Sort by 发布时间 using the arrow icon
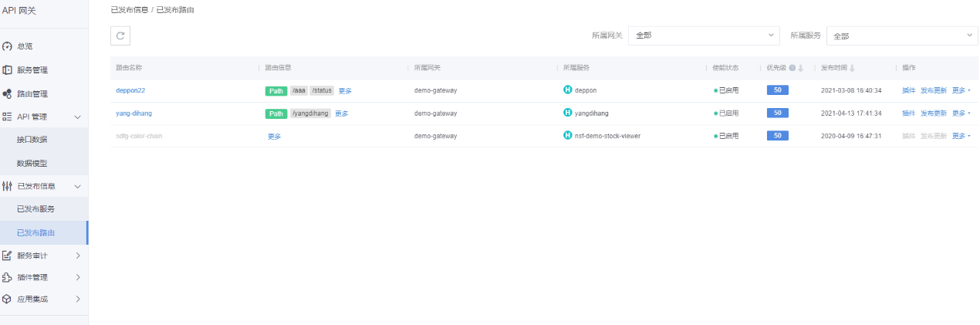The width and height of the screenshot is (980, 325). coord(852,68)
